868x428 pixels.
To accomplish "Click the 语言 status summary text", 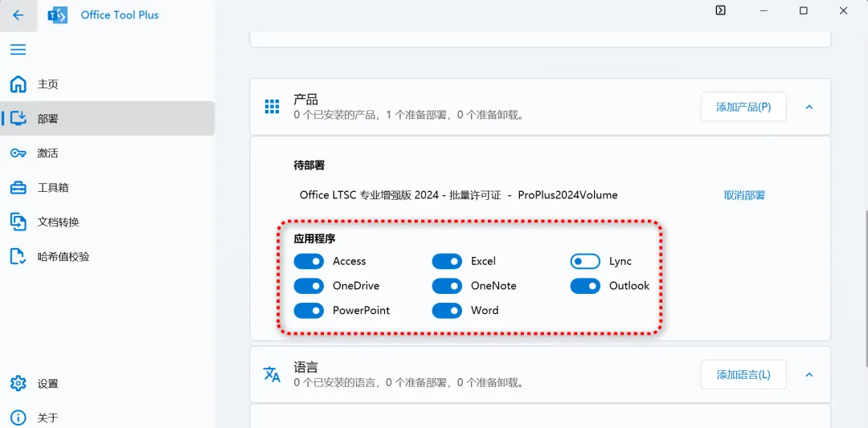I will click(x=408, y=382).
